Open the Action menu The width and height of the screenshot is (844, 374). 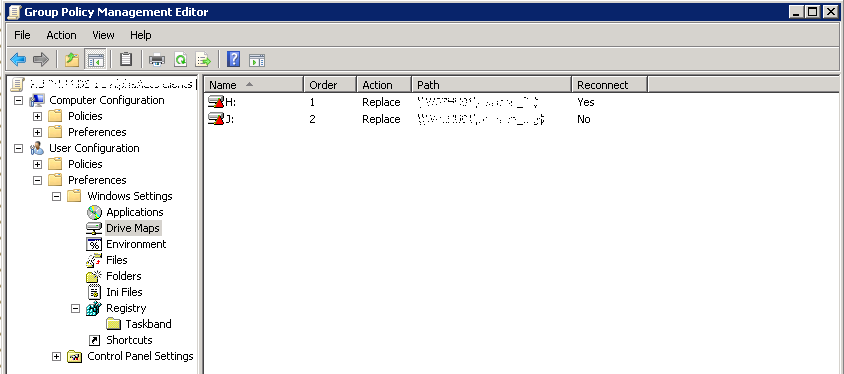coord(61,35)
